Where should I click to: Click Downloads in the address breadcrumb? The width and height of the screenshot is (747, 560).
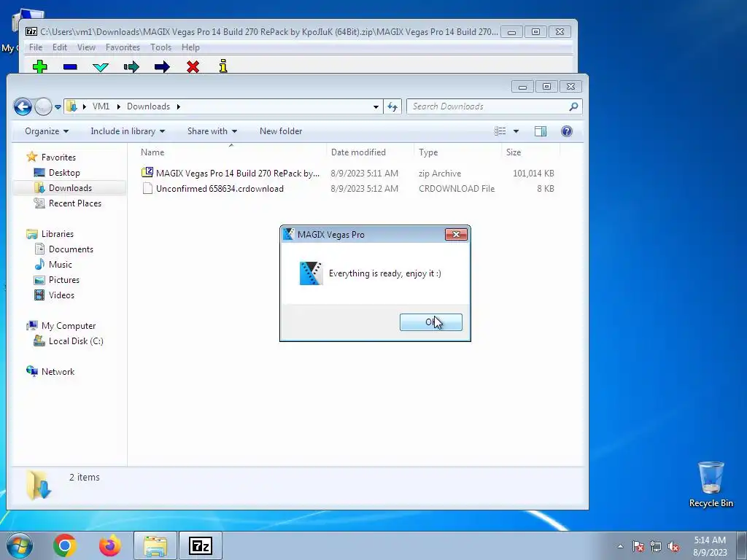tap(148, 106)
